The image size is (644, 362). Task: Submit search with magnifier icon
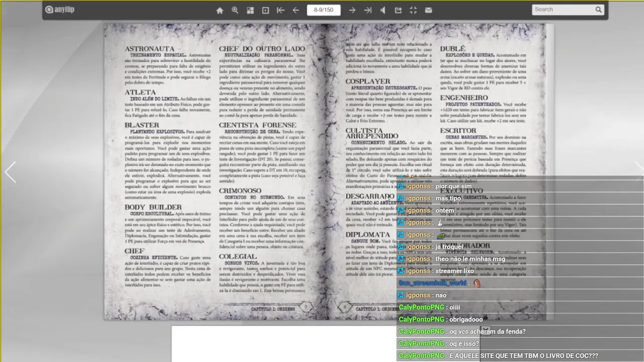(x=598, y=10)
